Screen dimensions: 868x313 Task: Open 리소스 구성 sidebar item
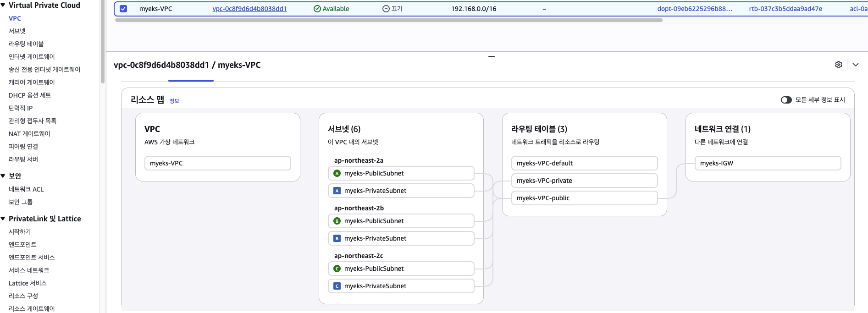[23, 296]
